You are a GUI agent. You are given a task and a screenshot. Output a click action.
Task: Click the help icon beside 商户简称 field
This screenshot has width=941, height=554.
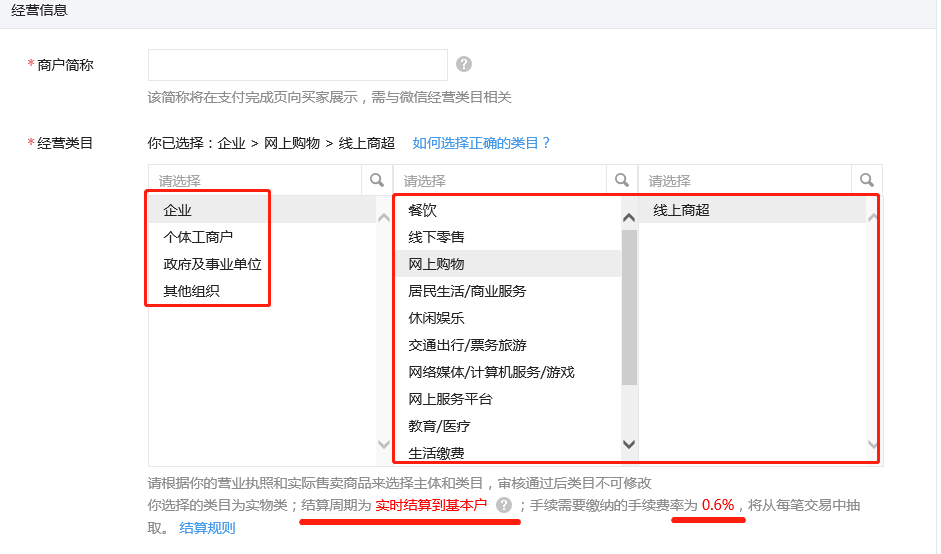464,64
